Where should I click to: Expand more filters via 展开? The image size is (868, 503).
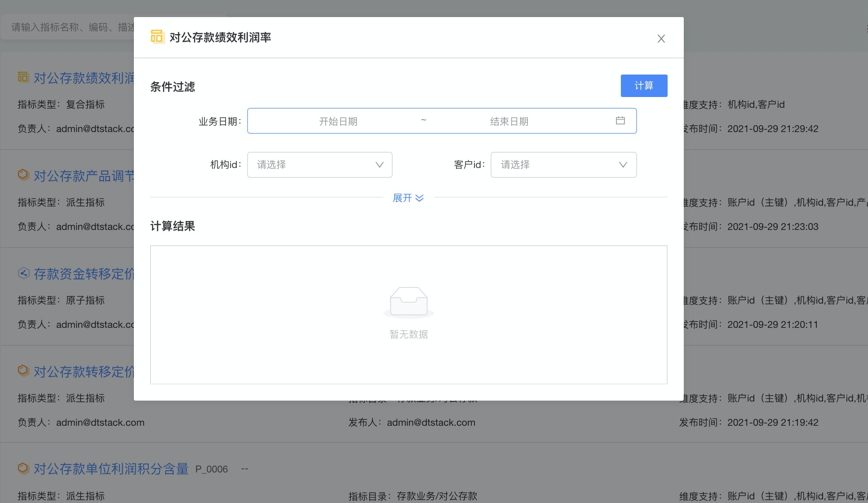point(408,198)
